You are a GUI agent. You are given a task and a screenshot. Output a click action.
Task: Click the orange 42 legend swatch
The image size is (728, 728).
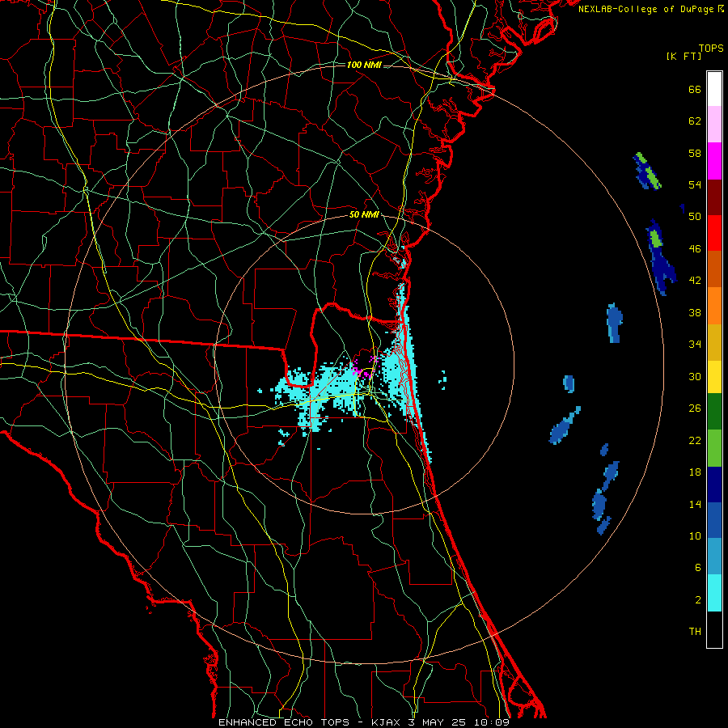714,306
